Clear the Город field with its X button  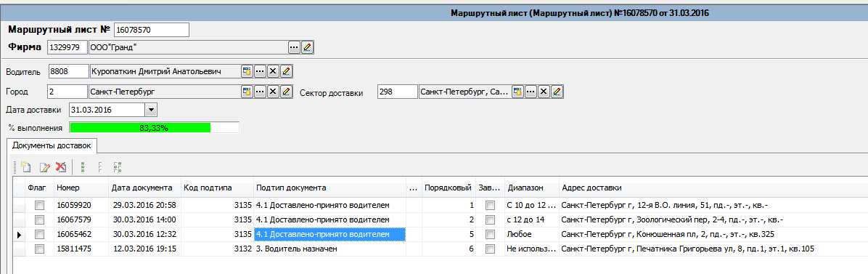(273, 92)
